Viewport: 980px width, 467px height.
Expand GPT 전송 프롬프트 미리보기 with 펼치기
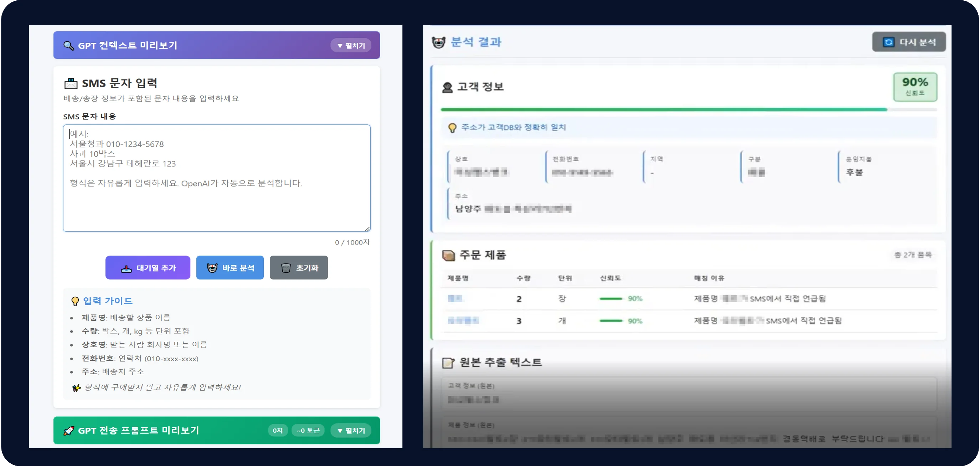350,431
